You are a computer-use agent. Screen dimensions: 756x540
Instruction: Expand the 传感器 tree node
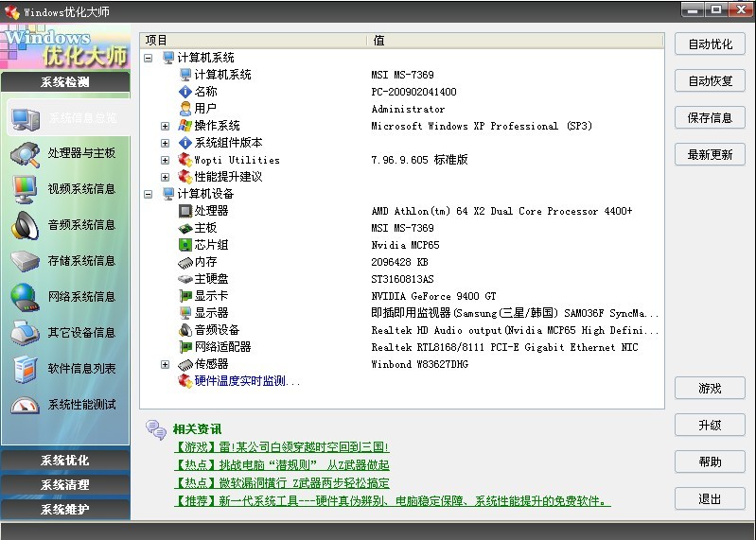click(166, 365)
